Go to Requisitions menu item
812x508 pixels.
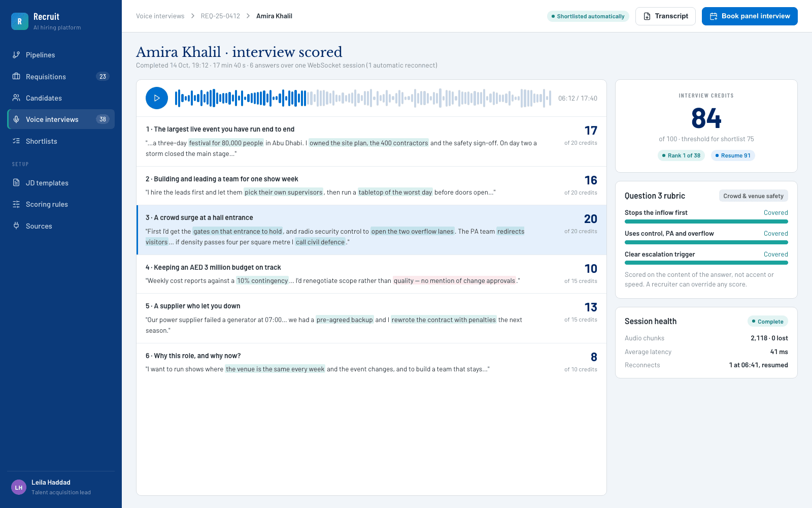click(61, 76)
